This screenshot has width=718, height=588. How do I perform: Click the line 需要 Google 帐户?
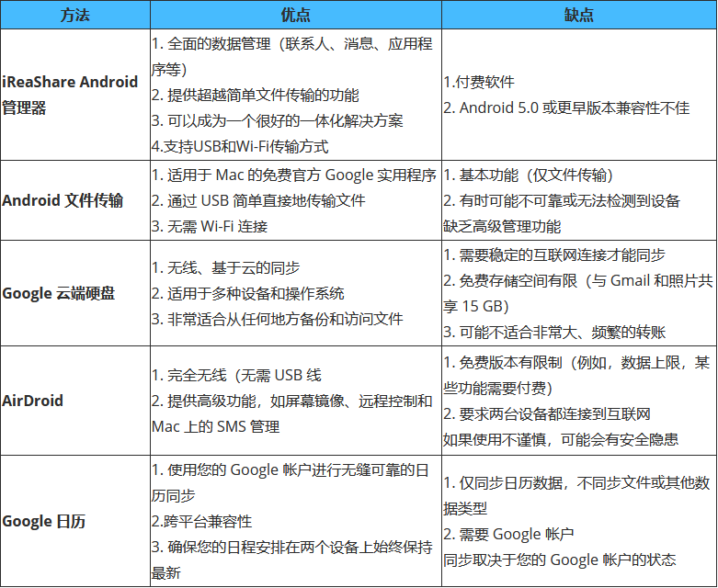point(508,534)
